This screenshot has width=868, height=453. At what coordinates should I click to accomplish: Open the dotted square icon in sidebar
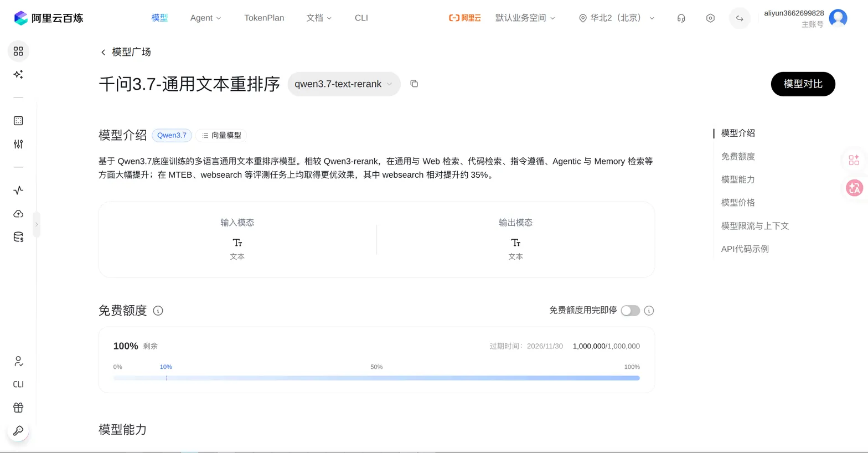[18, 121]
